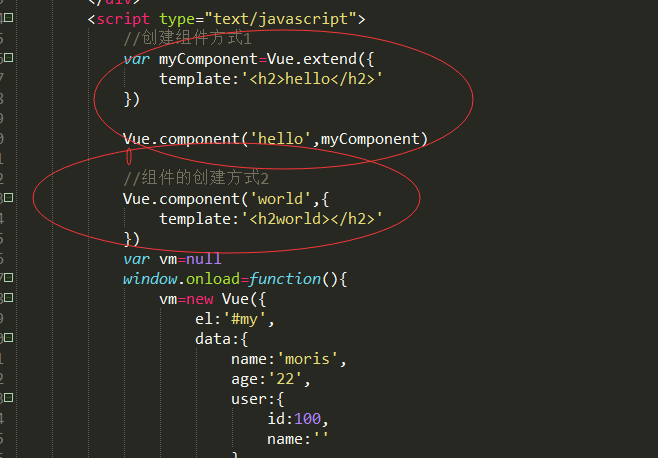658x458 pixels.
Task: Click the empty name string under user
Action: 321,436
